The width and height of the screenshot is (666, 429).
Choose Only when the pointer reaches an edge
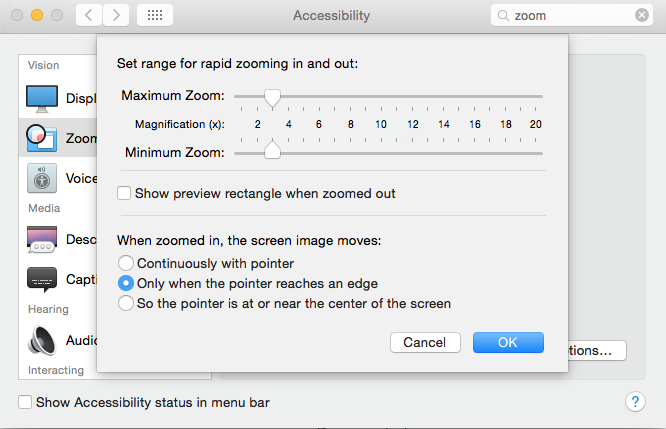pyautogui.click(x=126, y=283)
